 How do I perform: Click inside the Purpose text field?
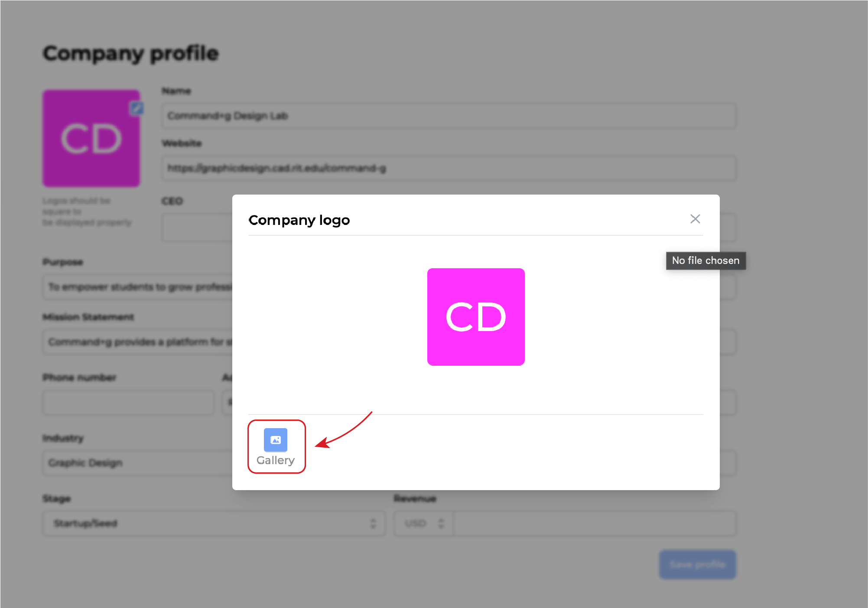130,287
